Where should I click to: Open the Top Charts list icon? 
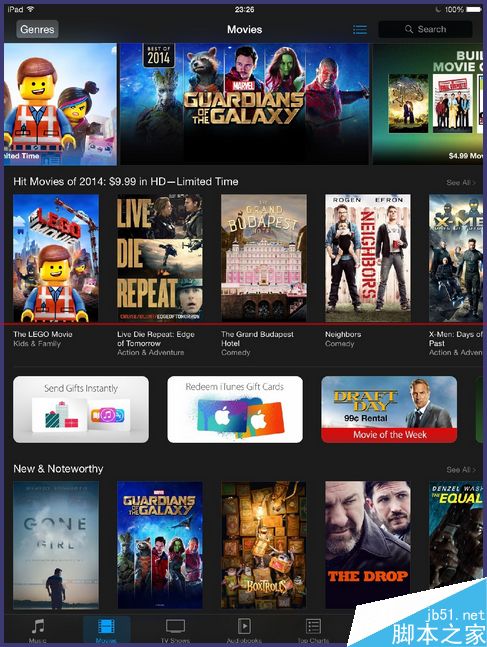pyautogui.click(x=313, y=626)
